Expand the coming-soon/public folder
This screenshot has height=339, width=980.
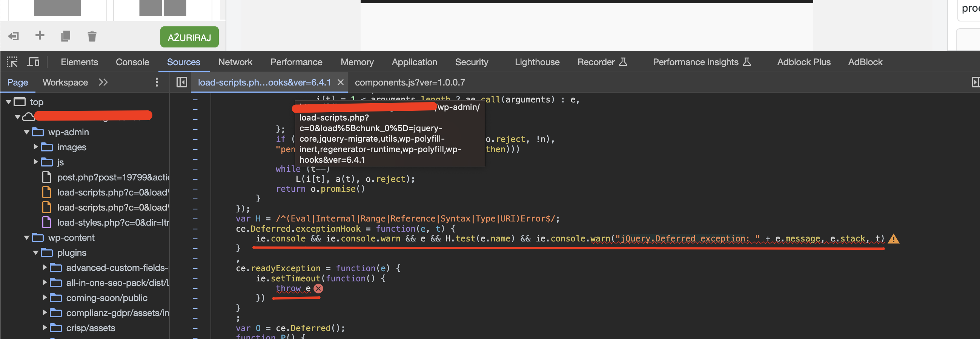tap(45, 298)
